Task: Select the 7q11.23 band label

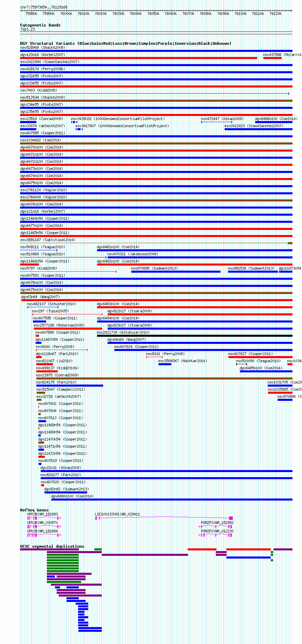Action: click(27, 29)
